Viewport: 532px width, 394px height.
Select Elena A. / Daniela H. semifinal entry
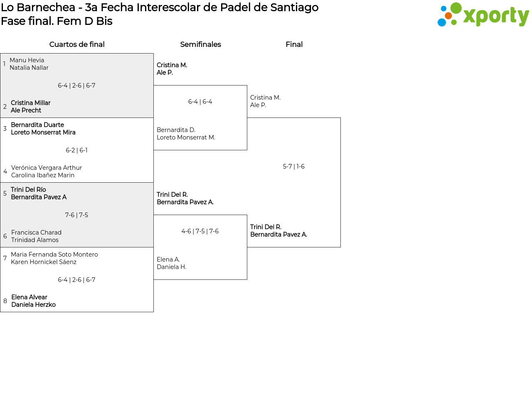172,263
